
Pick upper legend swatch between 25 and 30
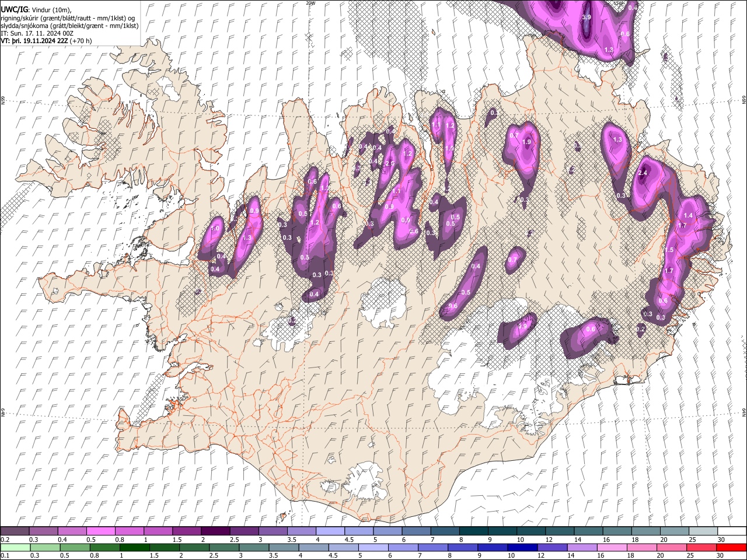coord(703,531)
